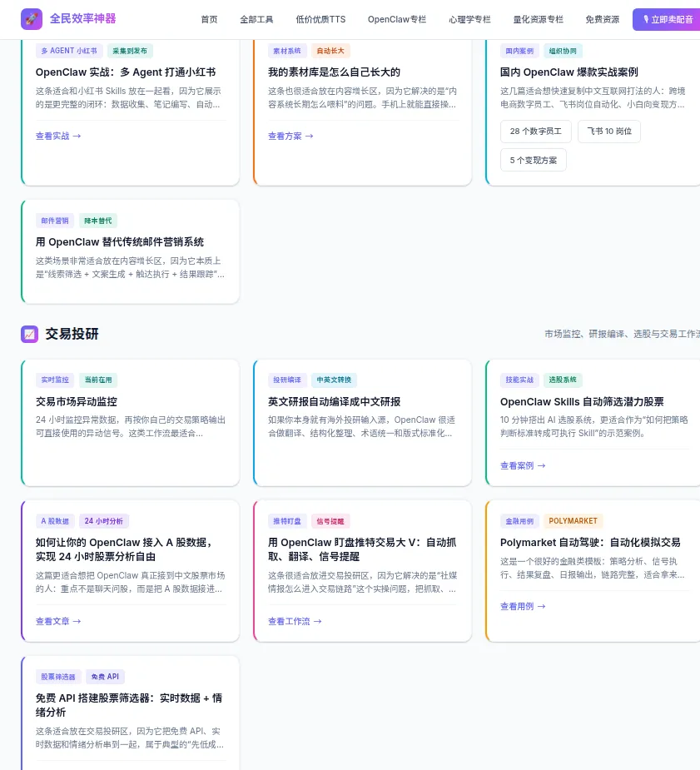Click the 立即卖配音 button
The width and height of the screenshot is (700, 770).
pos(666,20)
